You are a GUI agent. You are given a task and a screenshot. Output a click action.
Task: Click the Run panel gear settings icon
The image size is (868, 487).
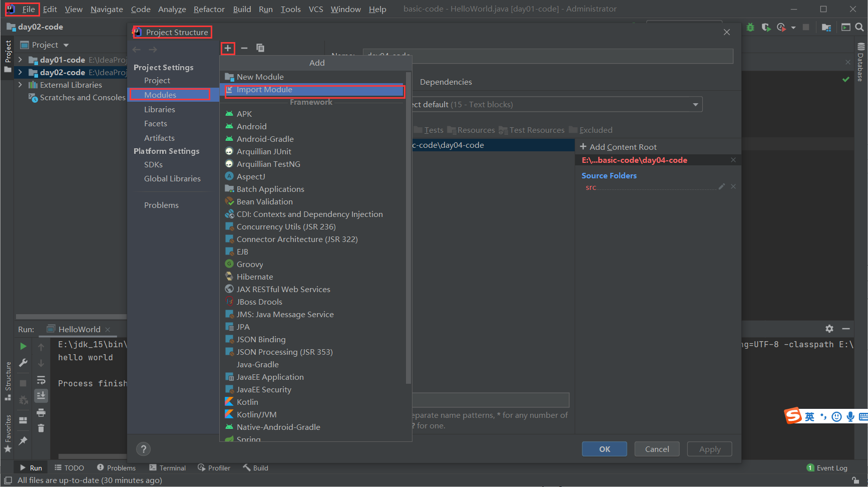click(829, 329)
